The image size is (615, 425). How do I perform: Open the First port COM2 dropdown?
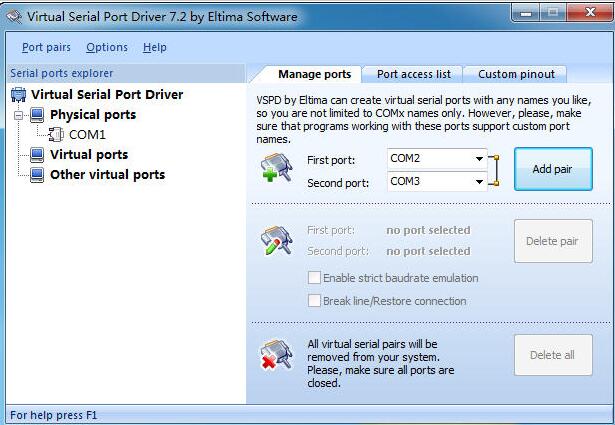pos(479,159)
